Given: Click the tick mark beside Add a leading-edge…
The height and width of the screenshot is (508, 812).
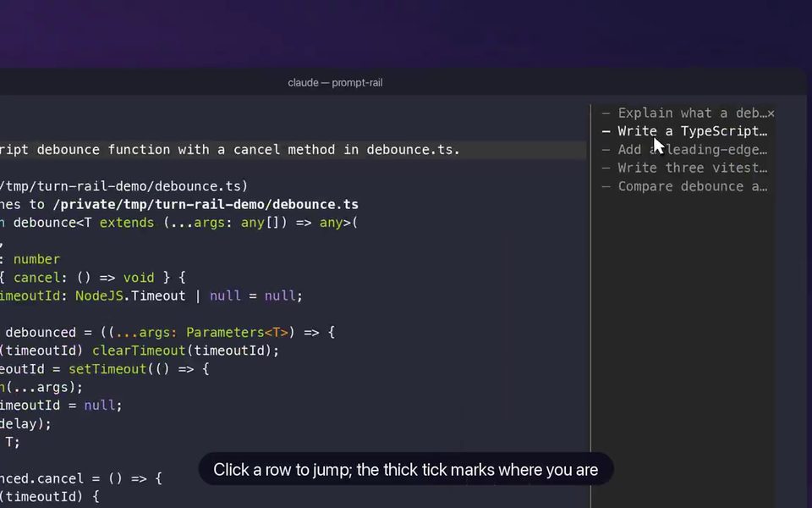Looking at the screenshot, I should coord(606,150).
